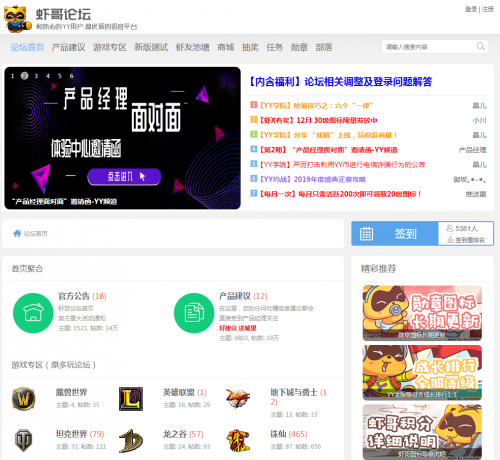Open the 虾哥积分详细说明 promo image
This screenshot has width=500, height=460.
(x=422, y=432)
